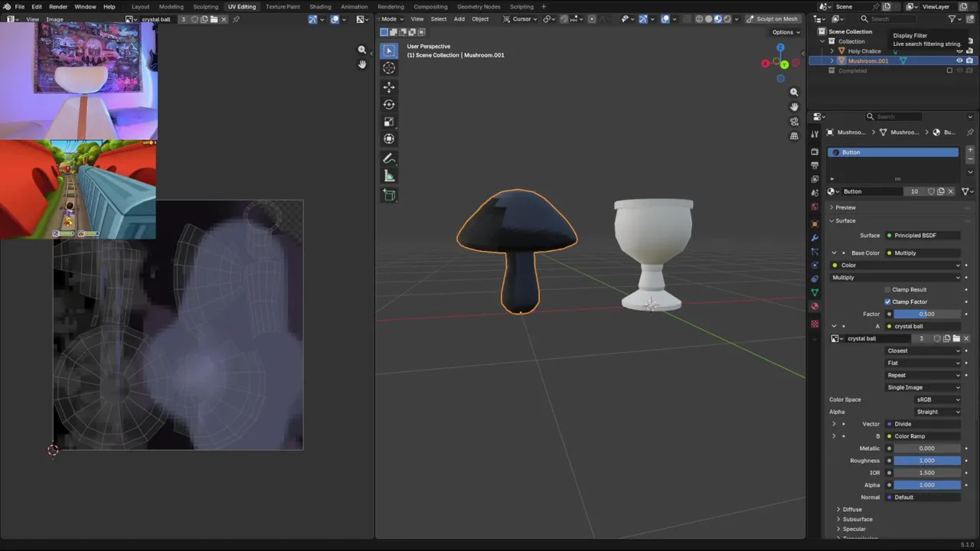Viewport: 980px width, 551px height.
Task: Switch to the Texture Paint workspace tab
Action: [x=283, y=7]
